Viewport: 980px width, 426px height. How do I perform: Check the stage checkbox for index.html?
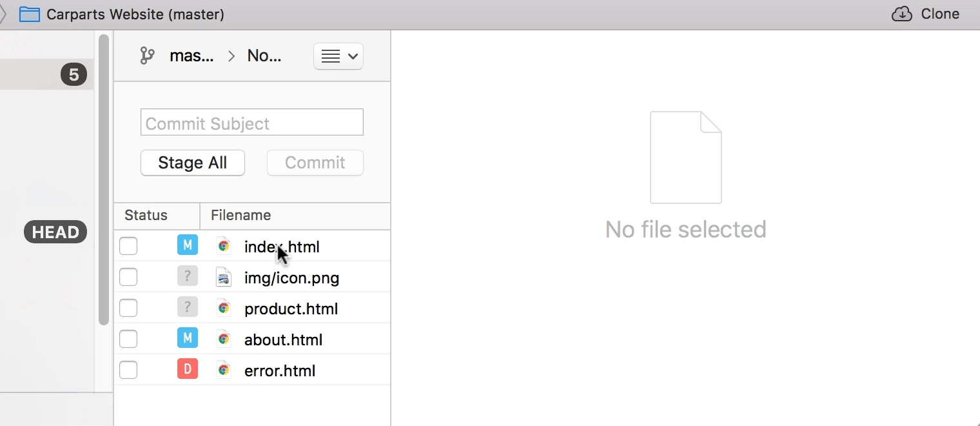pyautogui.click(x=128, y=246)
